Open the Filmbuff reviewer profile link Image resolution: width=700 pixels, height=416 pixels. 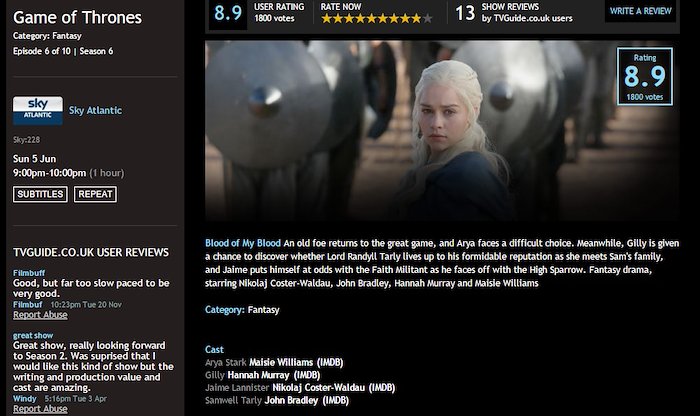tap(27, 304)
